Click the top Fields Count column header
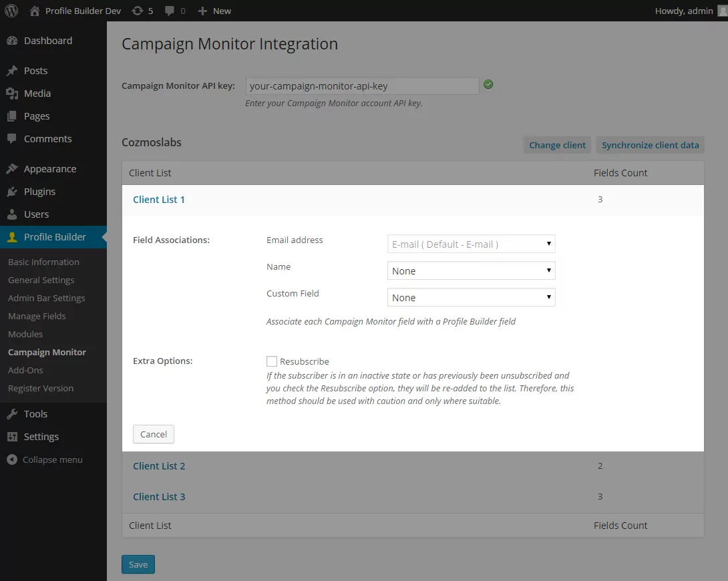 coord(620,172)
